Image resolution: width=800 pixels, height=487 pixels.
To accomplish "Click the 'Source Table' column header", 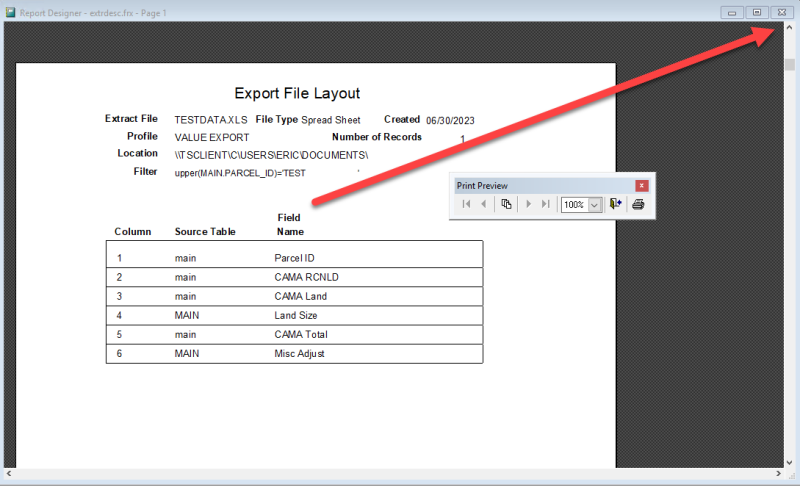I will pos(205,232).
